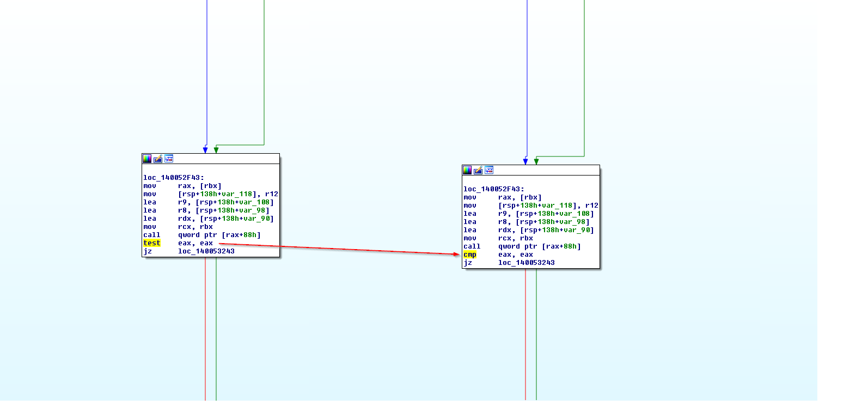Click 'mov rcx, rbx' in the cmp block
This screenshot has width=868, height=405.
(498, 238)
